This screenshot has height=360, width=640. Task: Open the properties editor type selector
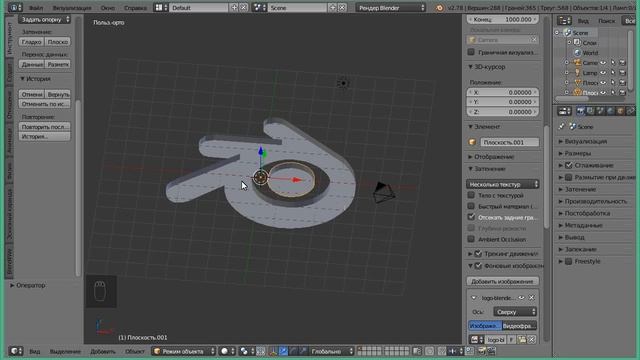[564, 111]
